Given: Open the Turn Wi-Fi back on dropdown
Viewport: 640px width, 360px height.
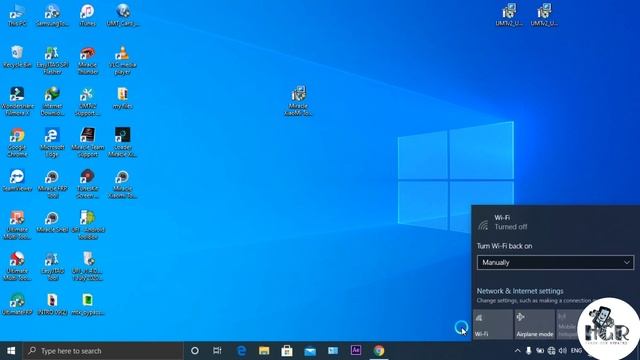Looking at the screenshot, I should (555, 262).
